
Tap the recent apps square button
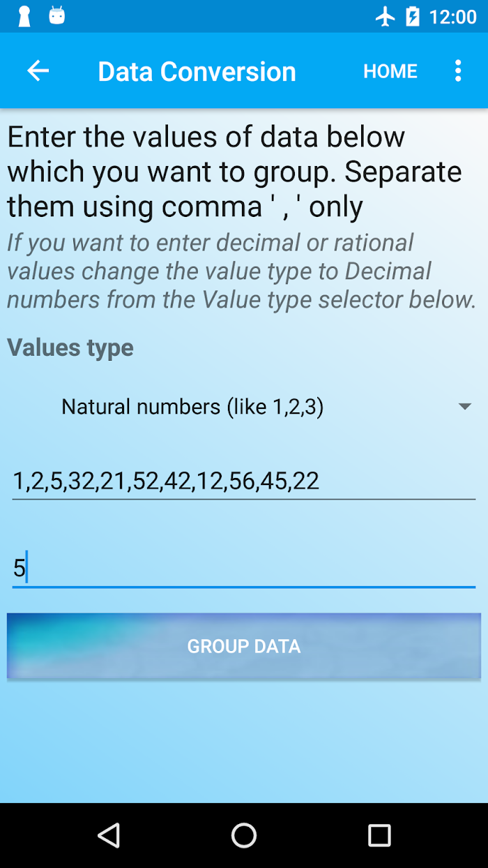click(379, 835)
